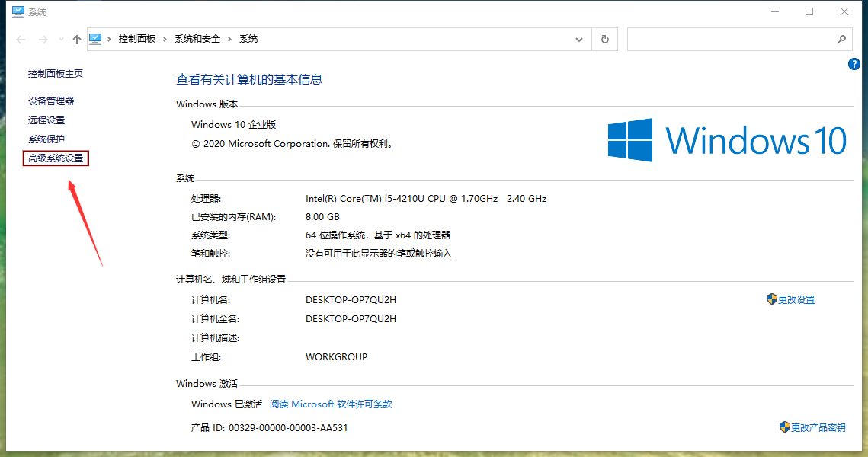Click the Windows 10 企业版 edition text
868x457 pixels.
234,125
